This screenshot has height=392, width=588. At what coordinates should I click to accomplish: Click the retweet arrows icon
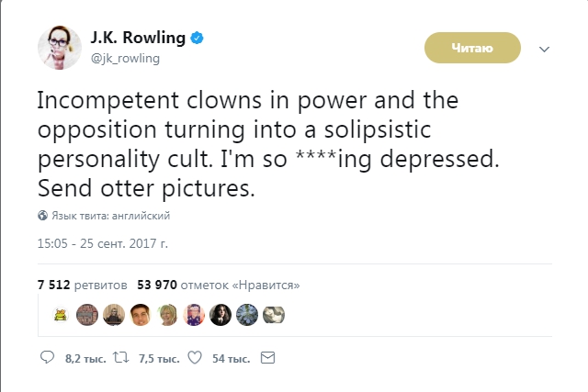[x=121, y=357]
